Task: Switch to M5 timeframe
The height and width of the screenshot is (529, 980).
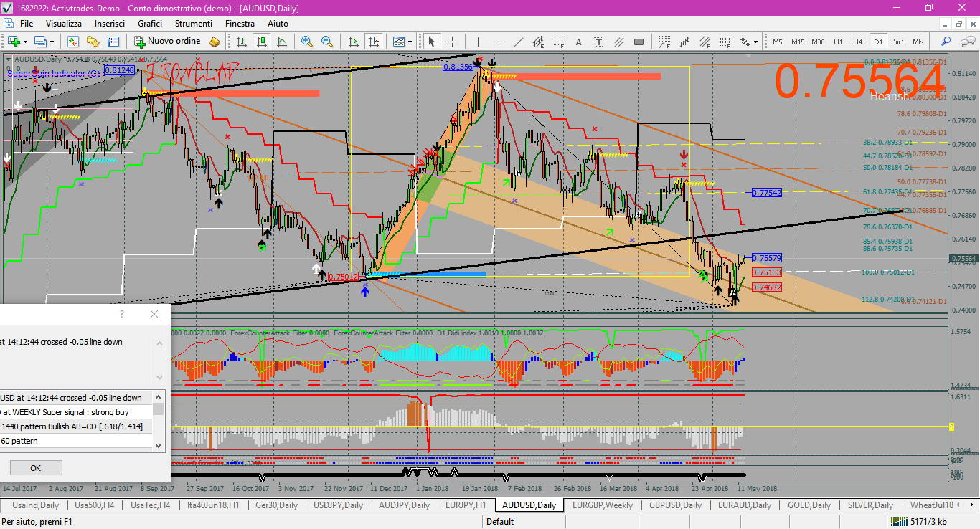Action: point(778,42)
